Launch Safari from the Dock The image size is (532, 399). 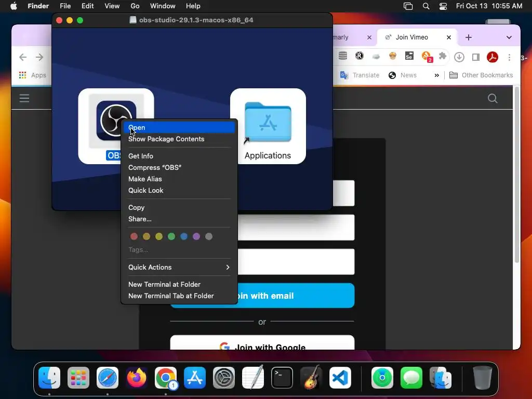pos(108,378)
